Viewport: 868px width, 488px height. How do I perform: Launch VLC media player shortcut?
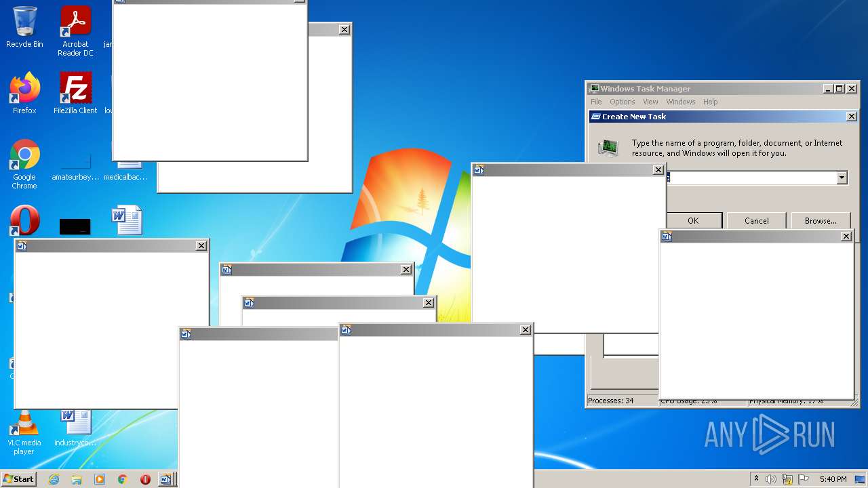point(24,433)
